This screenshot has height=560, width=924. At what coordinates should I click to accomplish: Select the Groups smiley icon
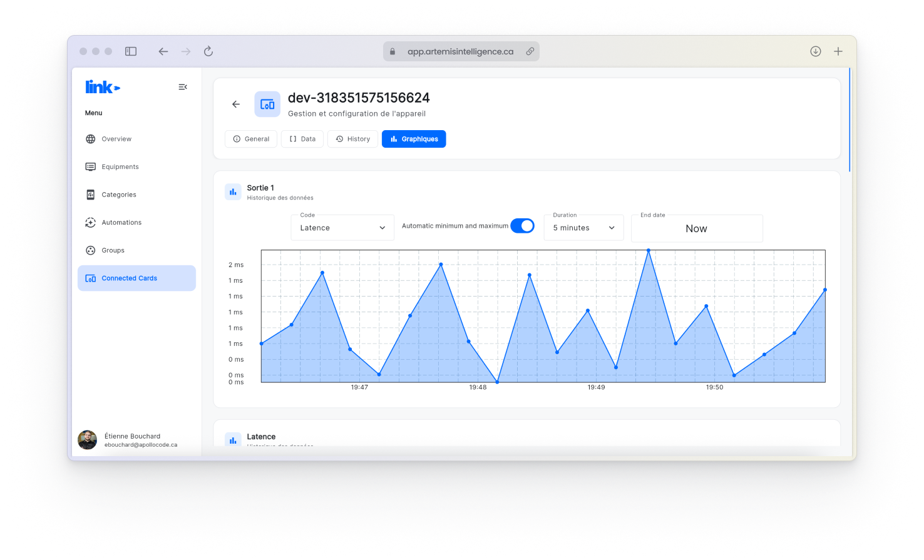click(x=91, y=250)
